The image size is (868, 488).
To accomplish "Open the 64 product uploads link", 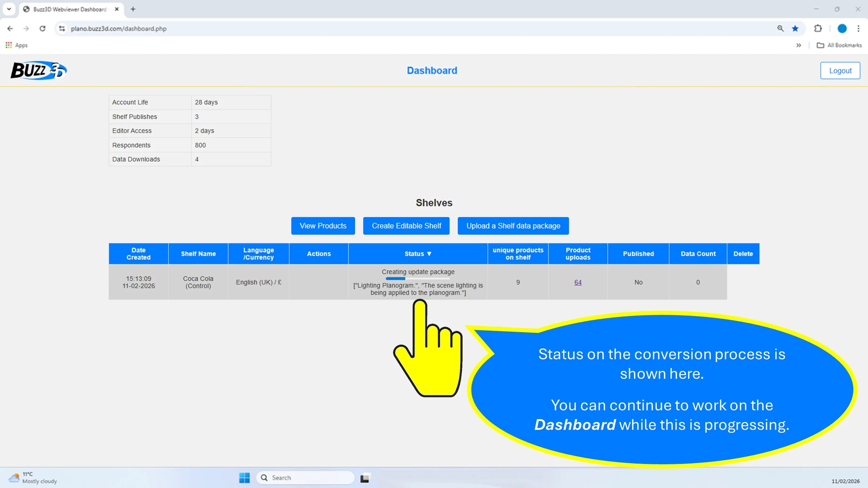I will [x=578, y=282].
